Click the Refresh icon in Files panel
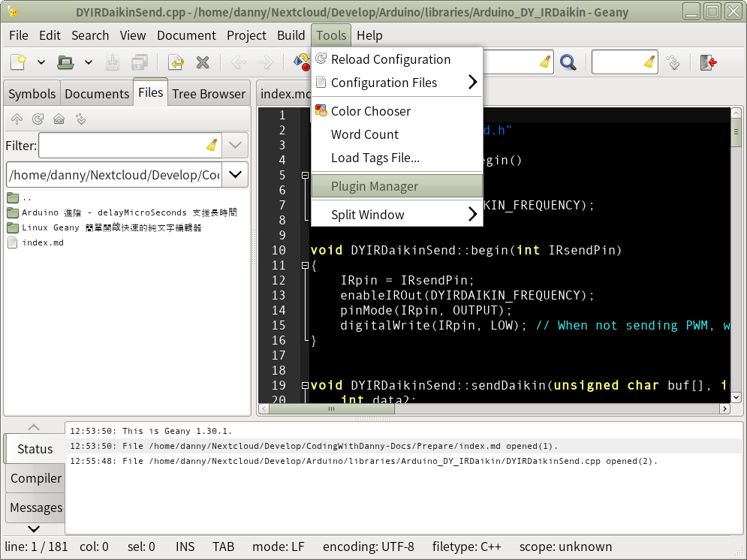The height and width of the screenshot is (560, 747). 38,119
